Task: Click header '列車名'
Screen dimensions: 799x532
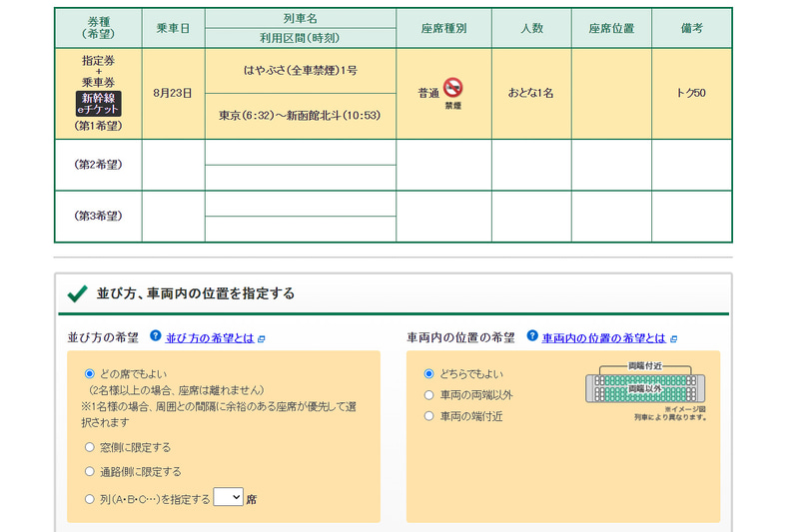Action: tap(301, 18)
